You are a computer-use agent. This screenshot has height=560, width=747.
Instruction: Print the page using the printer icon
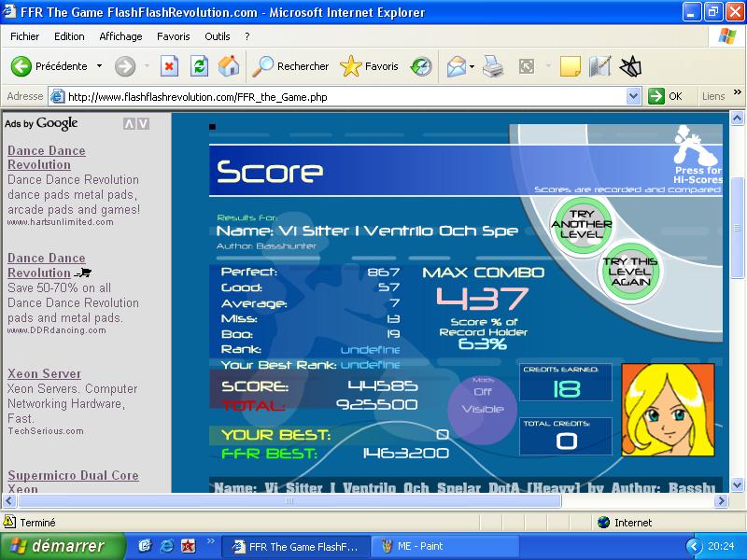point(493,66)
